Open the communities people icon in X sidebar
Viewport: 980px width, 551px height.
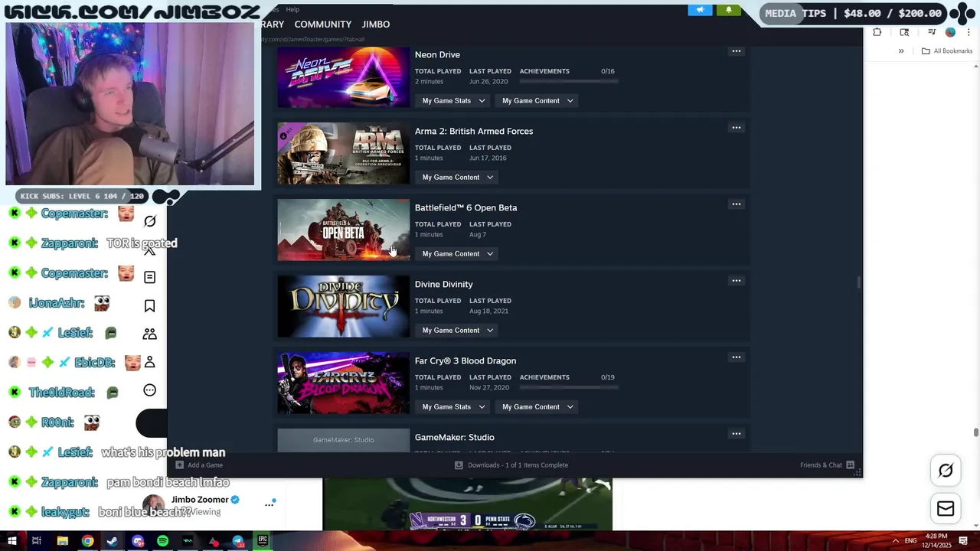[150, 334]
